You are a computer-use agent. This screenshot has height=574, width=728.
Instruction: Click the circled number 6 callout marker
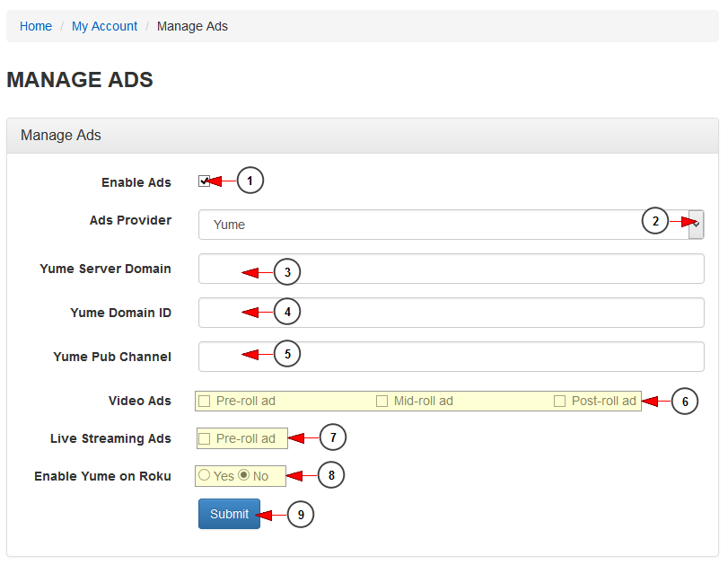[685, 402]
